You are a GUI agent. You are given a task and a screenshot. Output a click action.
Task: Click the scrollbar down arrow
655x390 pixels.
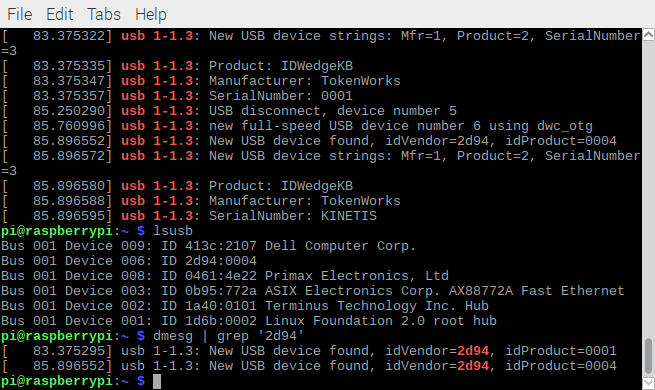click(x=648, y=383)
